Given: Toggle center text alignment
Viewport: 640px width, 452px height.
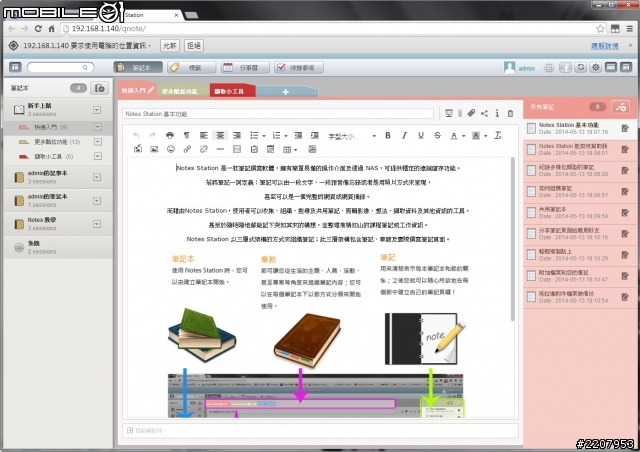Looking at the screenshot, I should coord(220,135).
